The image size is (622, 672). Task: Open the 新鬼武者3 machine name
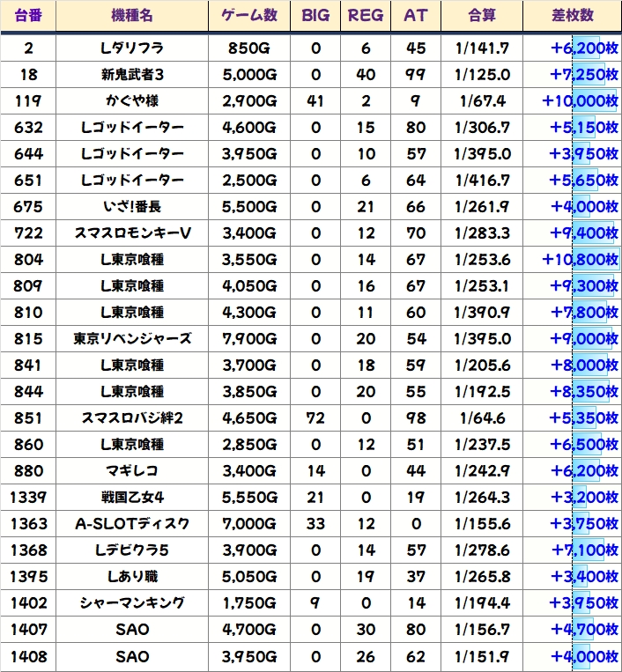[x=132, y=75]
